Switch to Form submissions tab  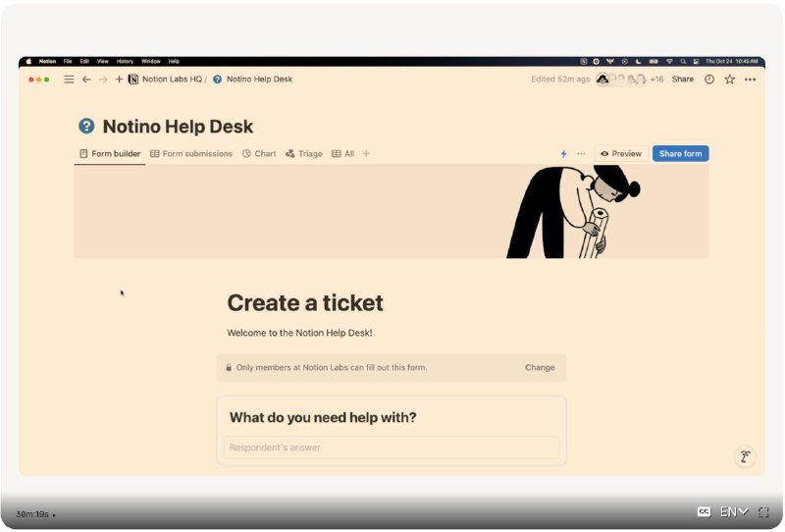pos(191,154)
